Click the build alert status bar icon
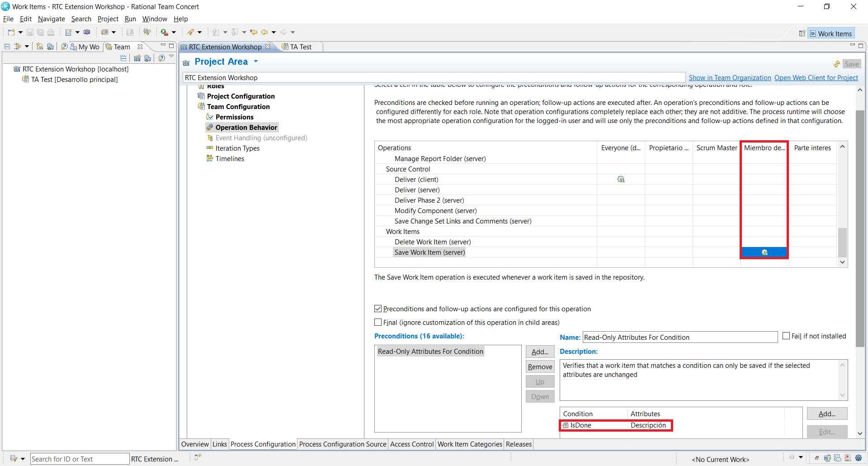The height and width of the screenshot is (466, 868). pyautogui.click(x=848, y=458)
